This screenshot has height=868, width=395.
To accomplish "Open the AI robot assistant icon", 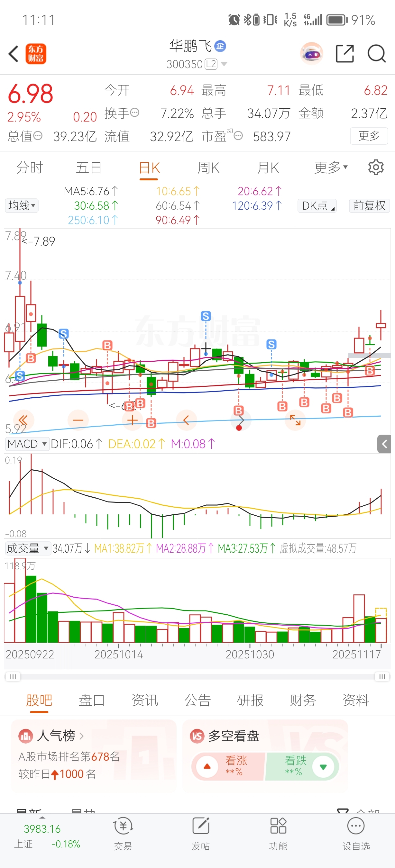I will click(311, 54).
